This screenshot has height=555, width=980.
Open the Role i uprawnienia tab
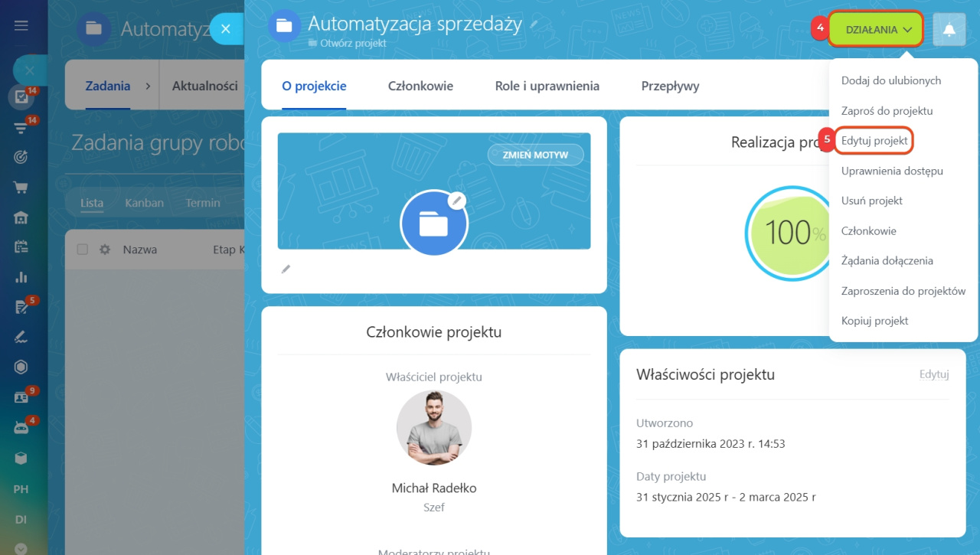(547, 87)
